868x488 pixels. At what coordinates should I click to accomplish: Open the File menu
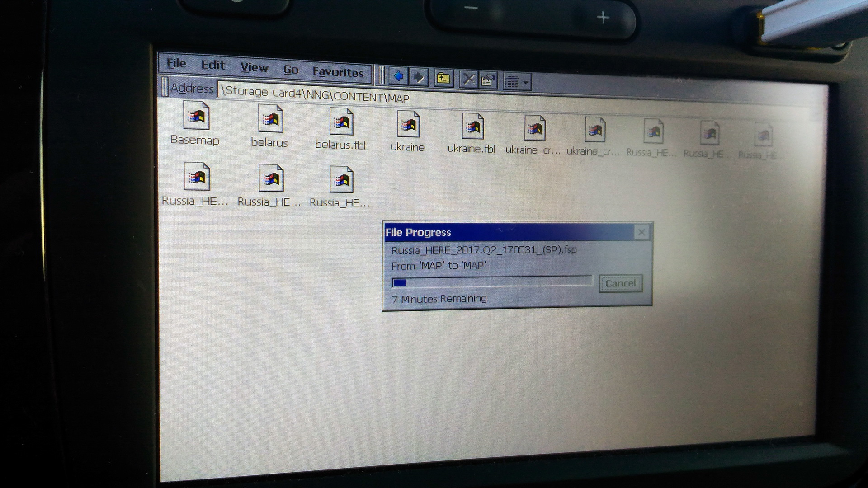(x=176, y=63)
